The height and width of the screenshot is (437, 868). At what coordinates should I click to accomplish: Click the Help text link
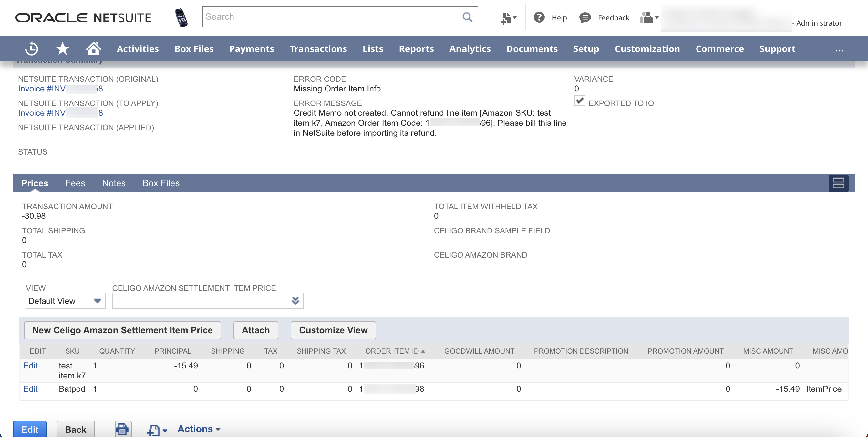[x=559, y=18]
